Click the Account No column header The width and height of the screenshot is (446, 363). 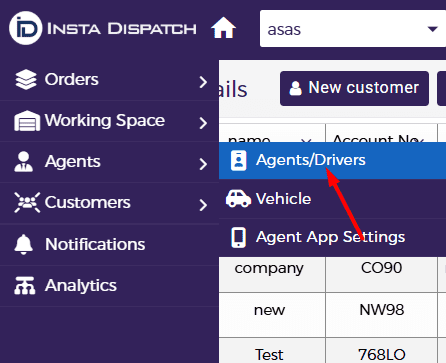coord(381,133)
